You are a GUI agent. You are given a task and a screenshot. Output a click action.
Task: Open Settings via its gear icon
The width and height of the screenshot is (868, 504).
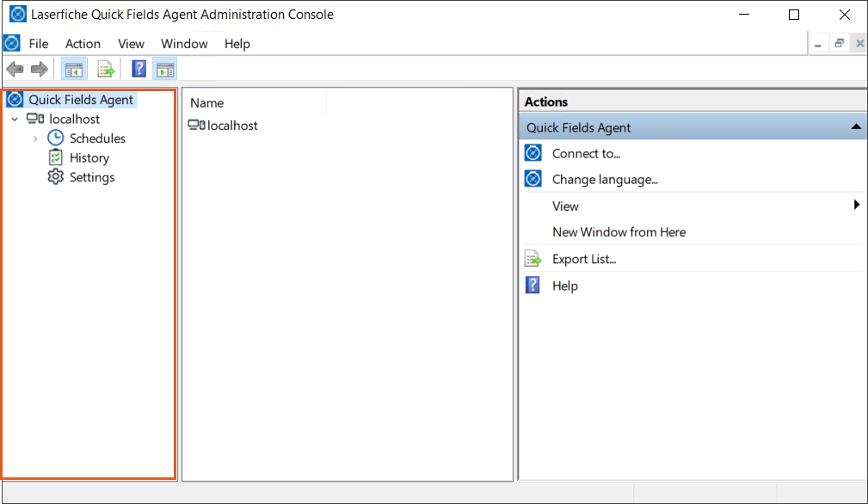54,177
